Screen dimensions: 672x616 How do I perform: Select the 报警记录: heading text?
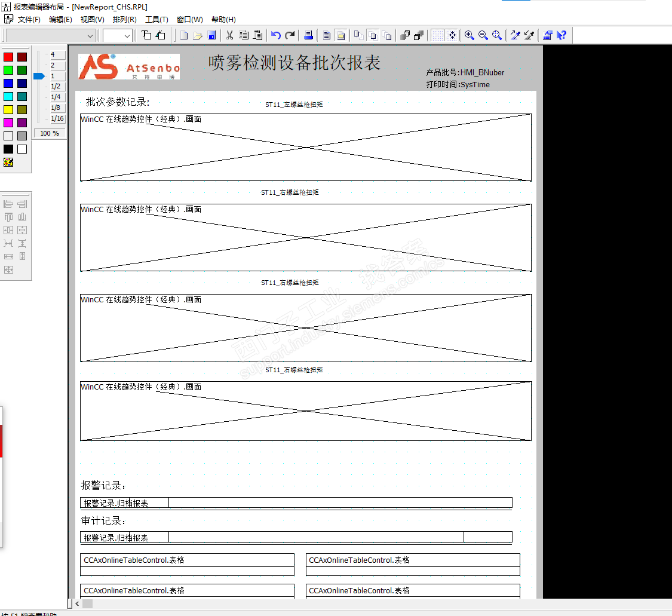point(103,485)
